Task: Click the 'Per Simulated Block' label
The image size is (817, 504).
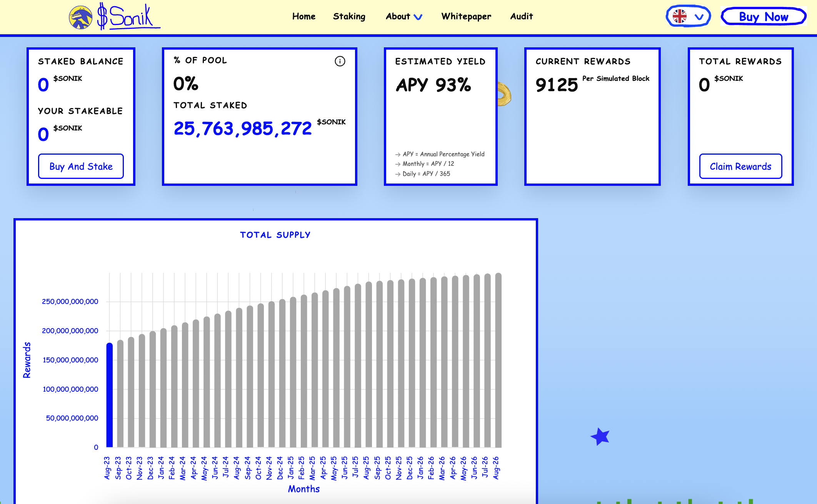Action: click(x=616, y=78)
